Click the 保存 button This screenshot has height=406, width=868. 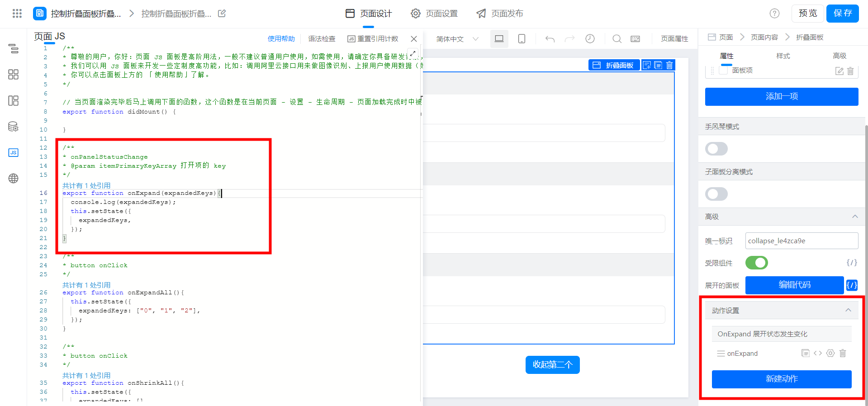[x=843, y=14]
